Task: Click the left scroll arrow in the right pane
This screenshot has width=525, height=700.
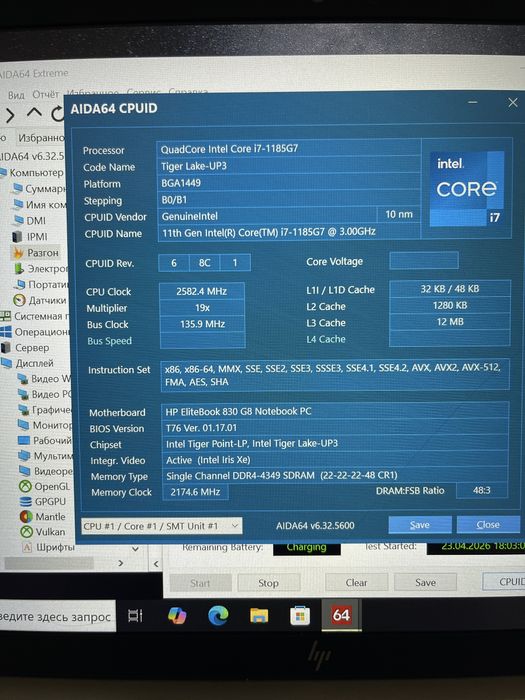Action: coord(156,563)
